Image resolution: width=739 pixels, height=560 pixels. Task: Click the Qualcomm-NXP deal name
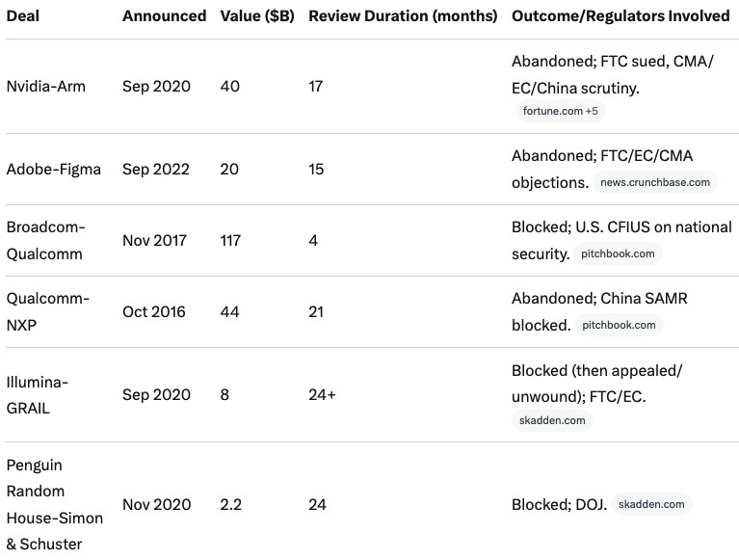tap(48, 312)
